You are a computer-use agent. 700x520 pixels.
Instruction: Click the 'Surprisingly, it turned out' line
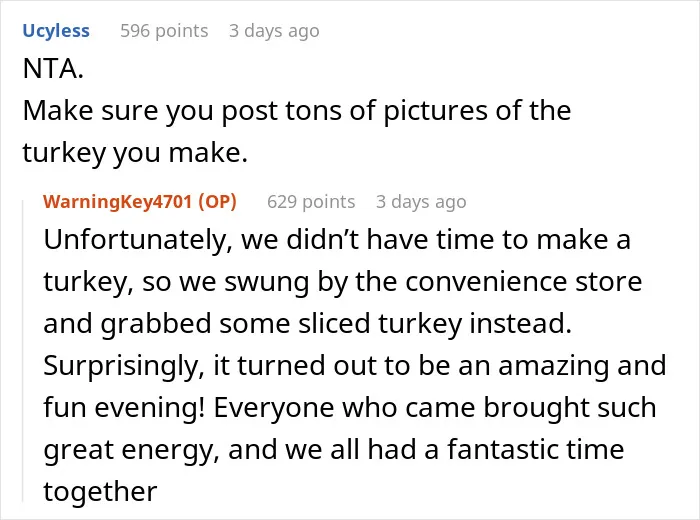355,366
